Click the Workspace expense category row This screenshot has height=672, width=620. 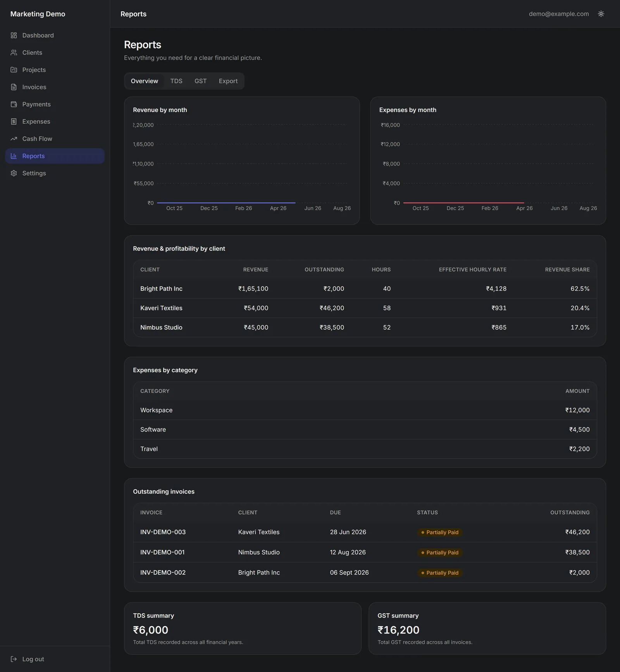coord(365,410)
